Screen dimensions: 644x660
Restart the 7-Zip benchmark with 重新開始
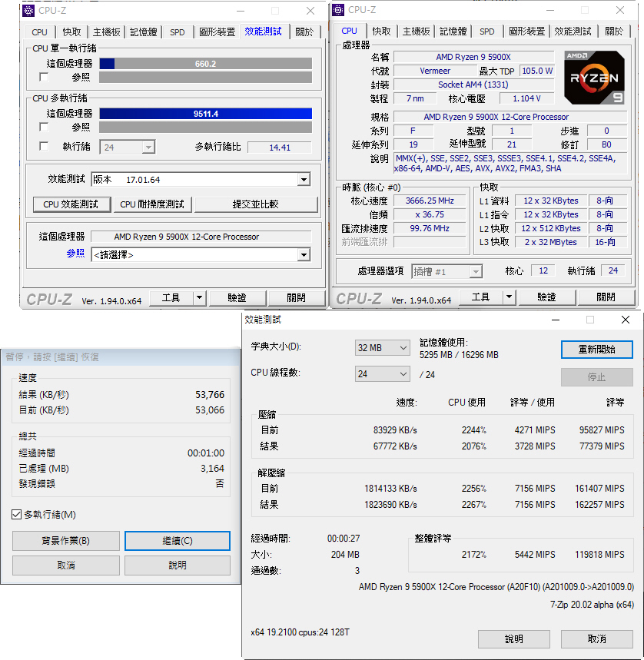(597, 350)
